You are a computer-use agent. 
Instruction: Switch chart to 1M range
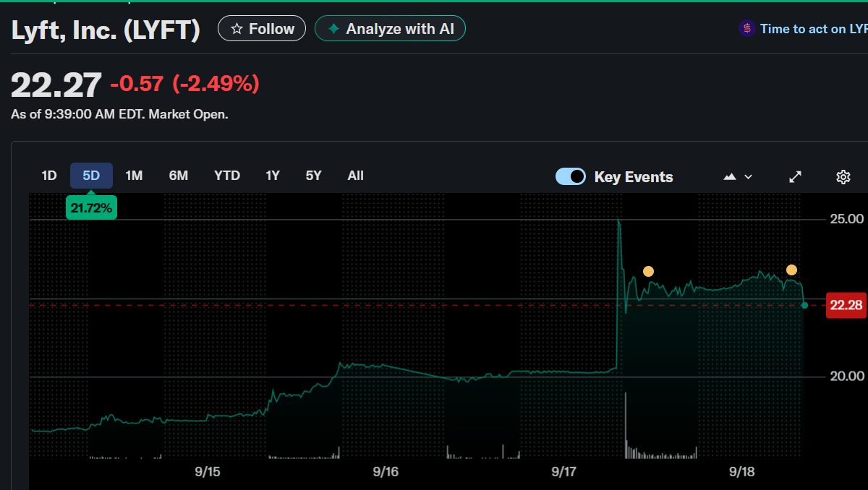tap(134, 176)
